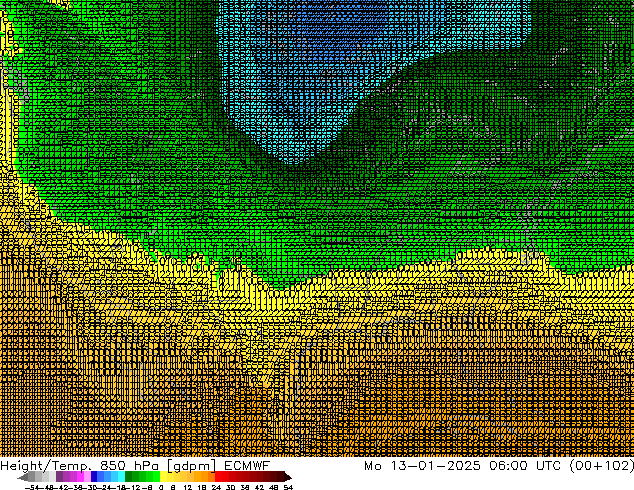Select the pink-magenta legend swatch
Screen dimensions: 634x490
(x=80, y=476)
